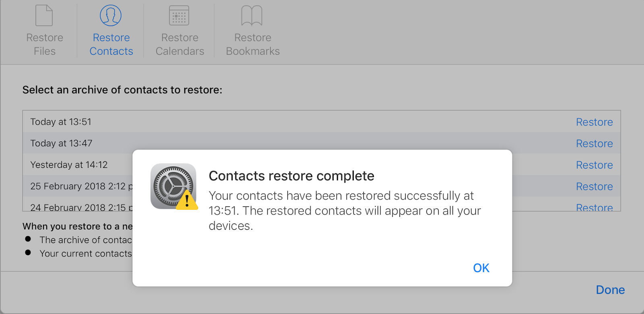Click the Restore Bookmarks book icon

click(x=252, y=16)
